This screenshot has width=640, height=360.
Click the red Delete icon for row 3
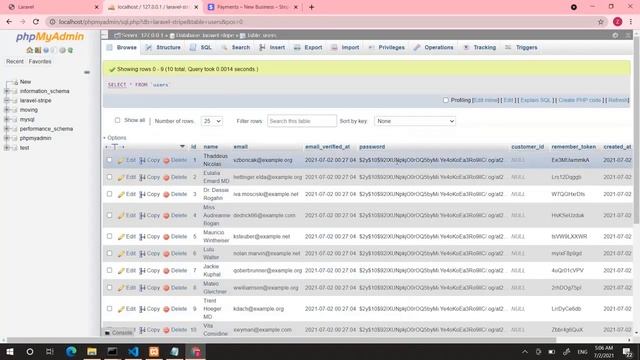click(166, 195)
